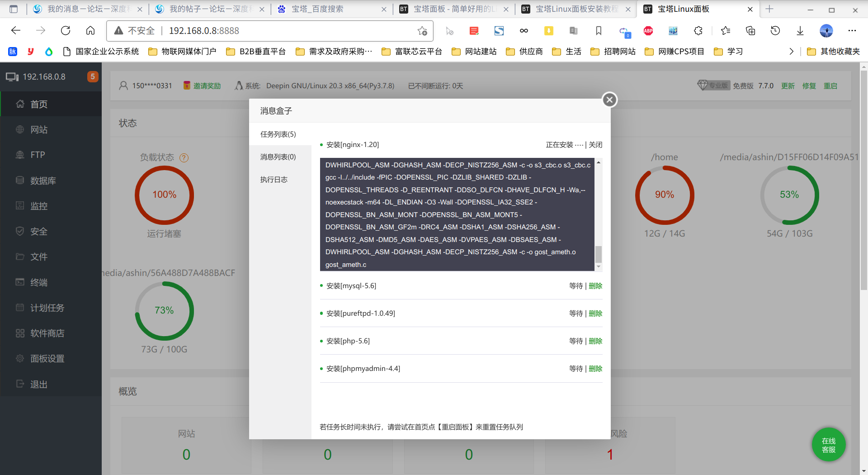Open the 物联网媒体门户 bookmark folder
The width and height of the screenshot is (868, 475).
(183, 52)
